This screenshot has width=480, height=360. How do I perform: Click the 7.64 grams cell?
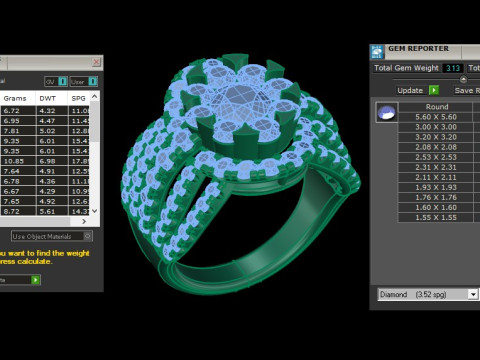pyautogui.click(x=18, y=171)
